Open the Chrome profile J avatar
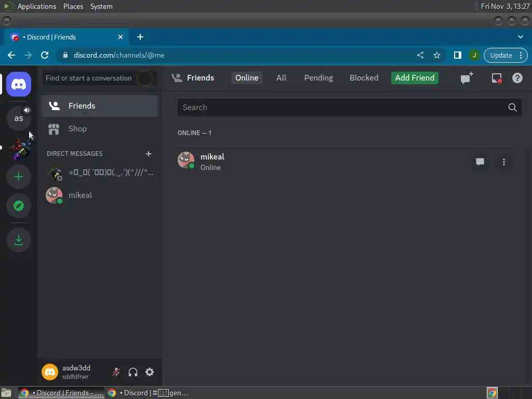The image size is (532, 399). click(474, 55)
